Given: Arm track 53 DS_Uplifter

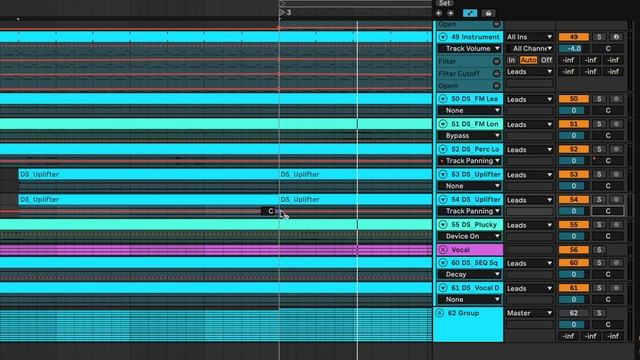Looking at the screenshot, I should click(x=616, y=174).
